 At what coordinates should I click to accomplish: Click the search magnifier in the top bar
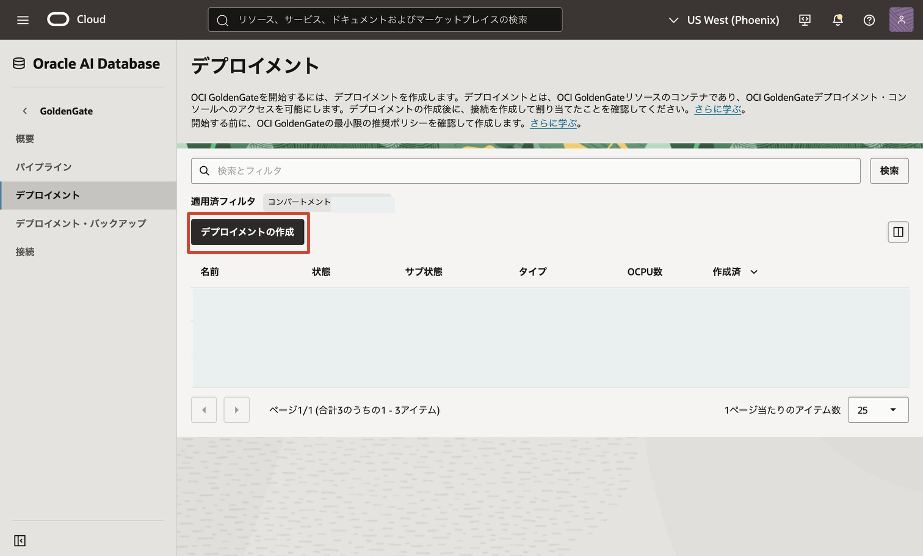click(x=223, y=20)
